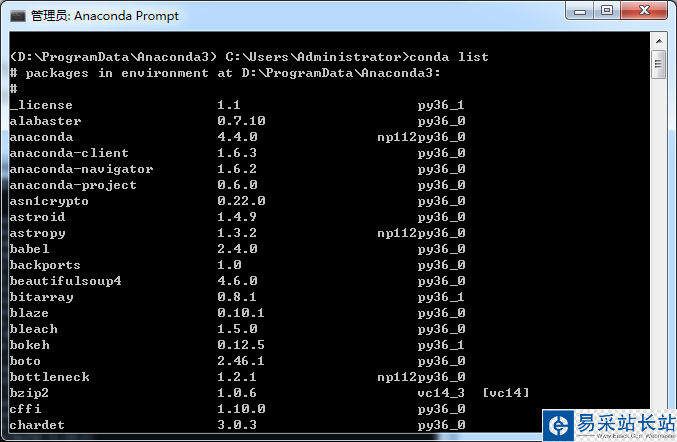Maximize the Anaconda Prompt window
Viewport: 677px width, 442px height.
[x=607, y=10]
